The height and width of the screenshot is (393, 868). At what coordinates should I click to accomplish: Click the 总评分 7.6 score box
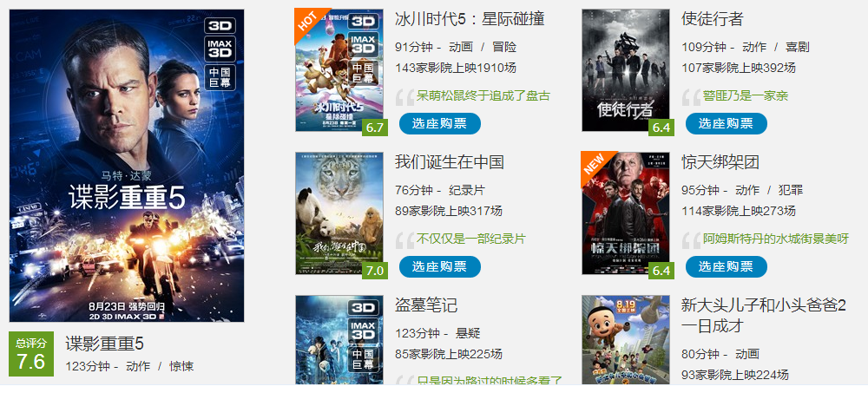click(31, 354)
